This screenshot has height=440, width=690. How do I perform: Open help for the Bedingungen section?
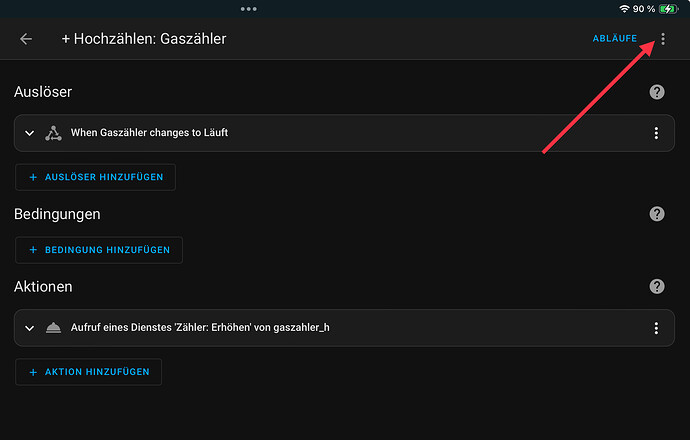coord(657,214)
